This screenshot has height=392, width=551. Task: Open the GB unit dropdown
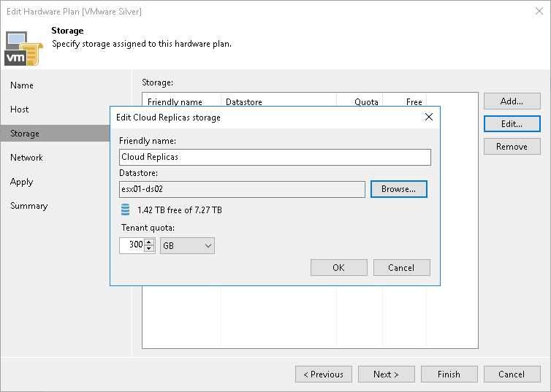coord(187,246)
